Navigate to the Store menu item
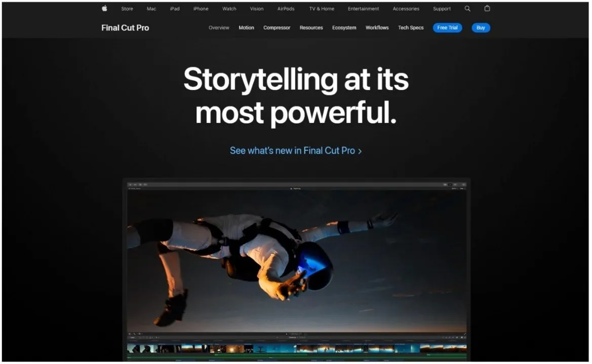 tap(127, 9)
